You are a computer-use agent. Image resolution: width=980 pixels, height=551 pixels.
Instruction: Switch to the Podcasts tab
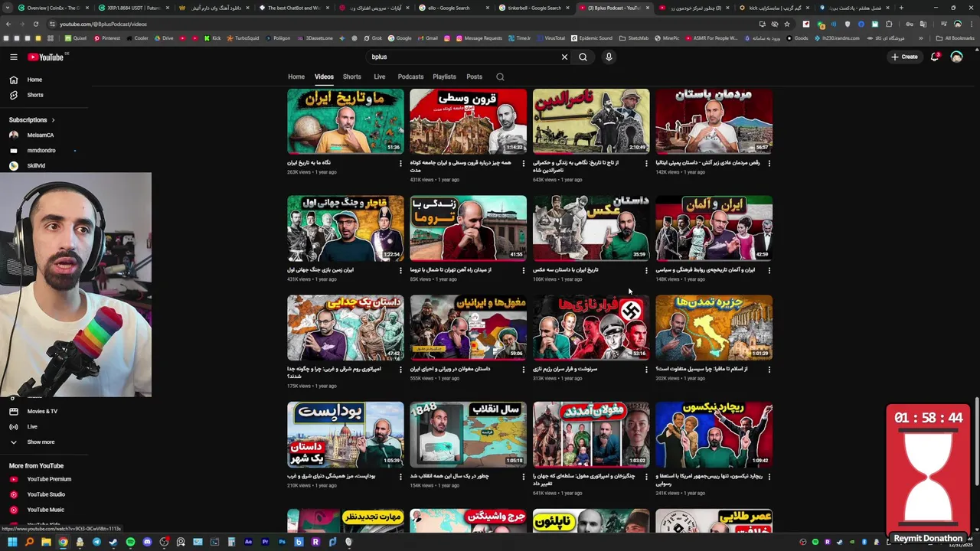click(x=410, y=77)
